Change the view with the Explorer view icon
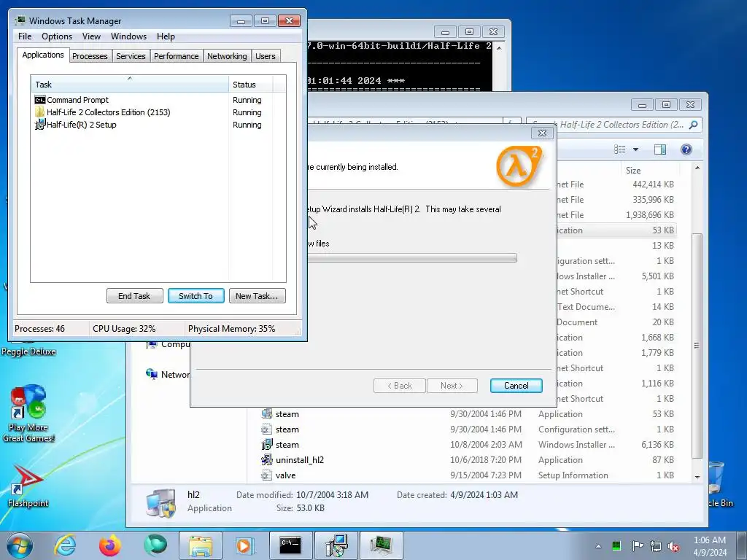Image resolution: width=747 pixels, height=560 pixels. pyautogui.click(x=620, y=149)
